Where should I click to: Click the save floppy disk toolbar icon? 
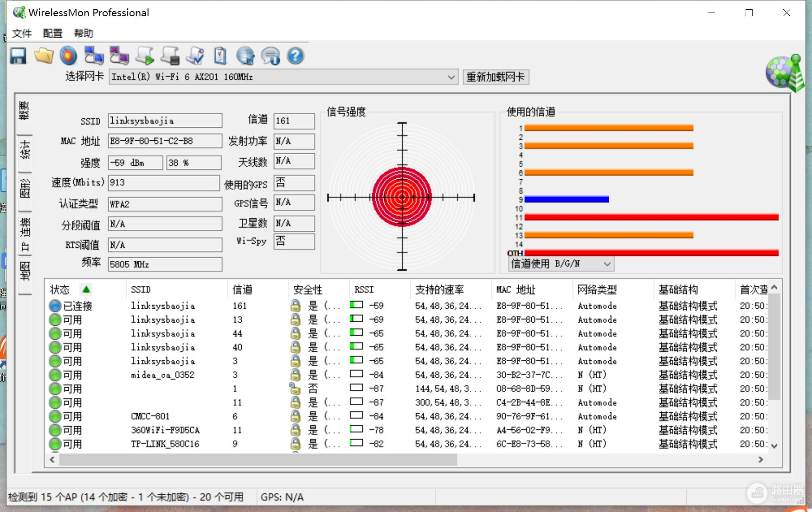[18, 56]
